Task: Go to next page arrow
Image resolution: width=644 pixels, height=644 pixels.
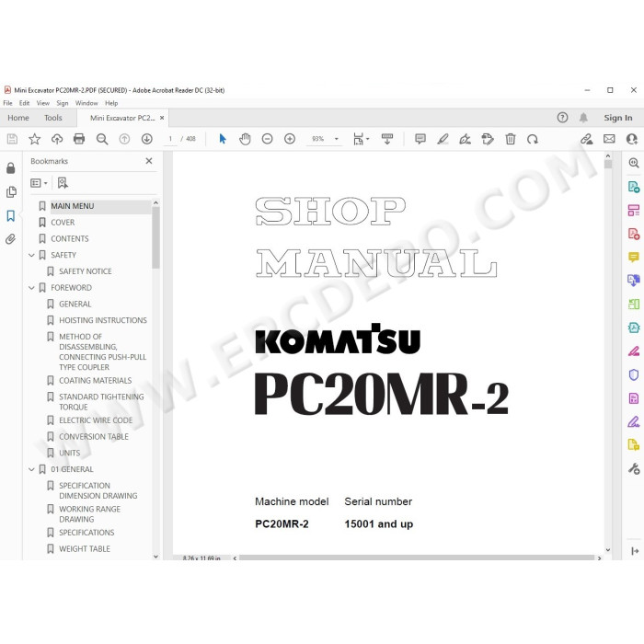Action: (x=146, y=139)
